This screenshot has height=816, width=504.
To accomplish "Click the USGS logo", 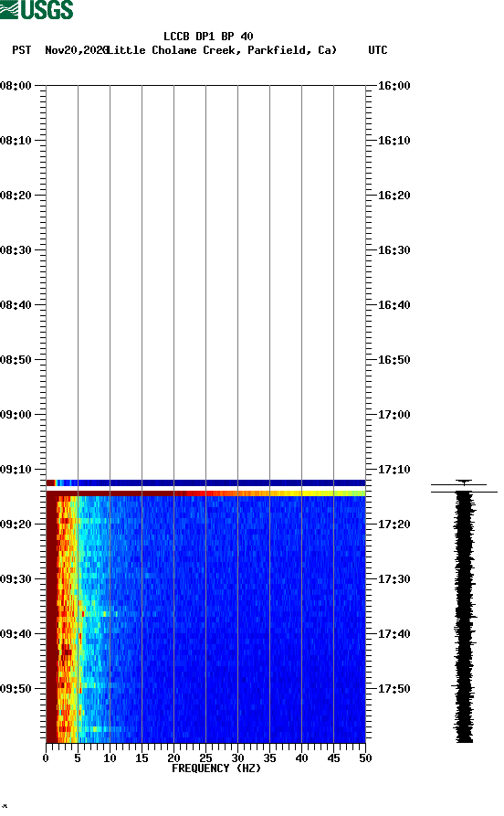I will click(x=37, y=9).
